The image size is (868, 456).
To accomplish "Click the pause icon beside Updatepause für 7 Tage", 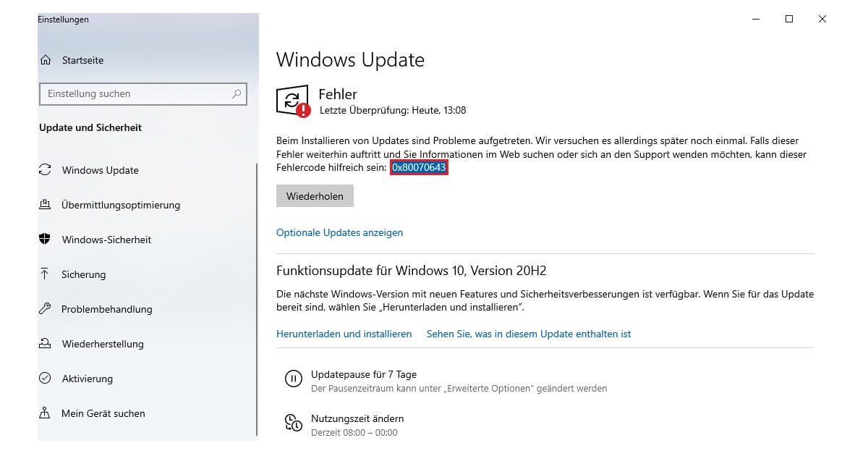I will (292, 379).
